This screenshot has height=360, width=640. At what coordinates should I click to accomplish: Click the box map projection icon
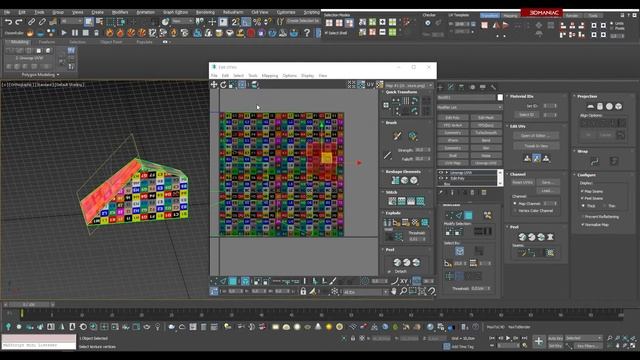pos(619,106)
